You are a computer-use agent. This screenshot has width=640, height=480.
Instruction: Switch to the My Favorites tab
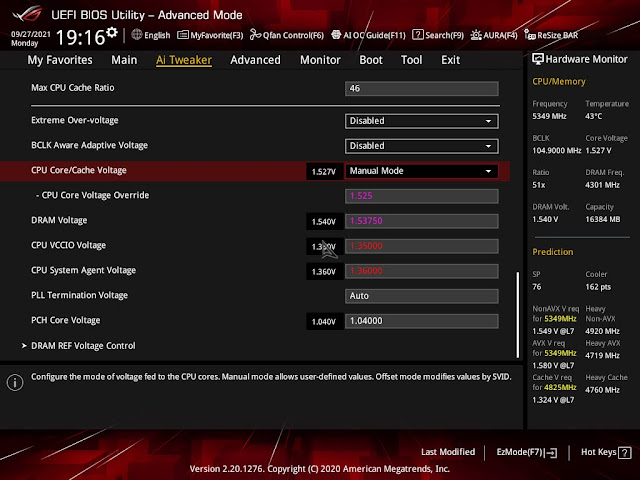[x=60, y=60]
